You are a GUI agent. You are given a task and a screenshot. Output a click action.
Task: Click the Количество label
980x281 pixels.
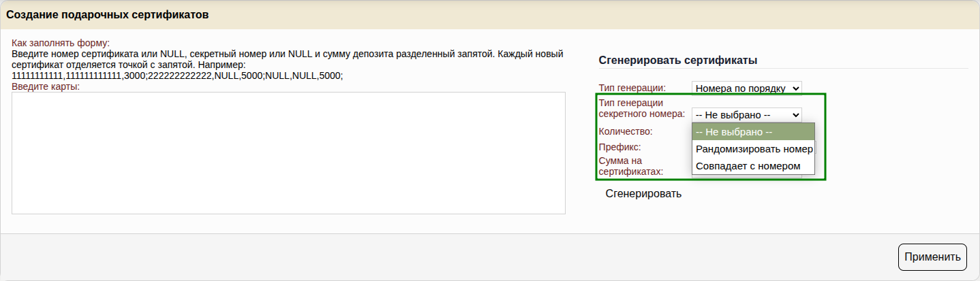625,131
